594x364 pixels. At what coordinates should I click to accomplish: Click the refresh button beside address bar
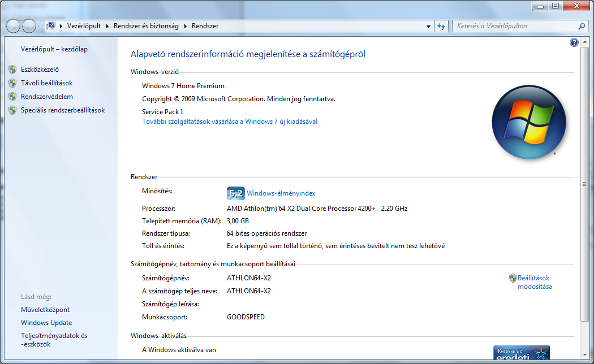coord(441,26)
